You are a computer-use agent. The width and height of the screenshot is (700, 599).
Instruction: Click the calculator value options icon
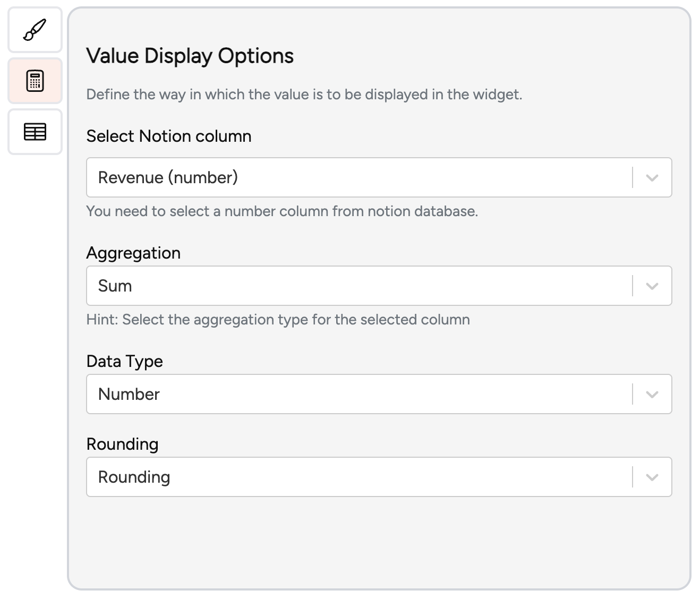pyautogui.click(x=35, y=81)
